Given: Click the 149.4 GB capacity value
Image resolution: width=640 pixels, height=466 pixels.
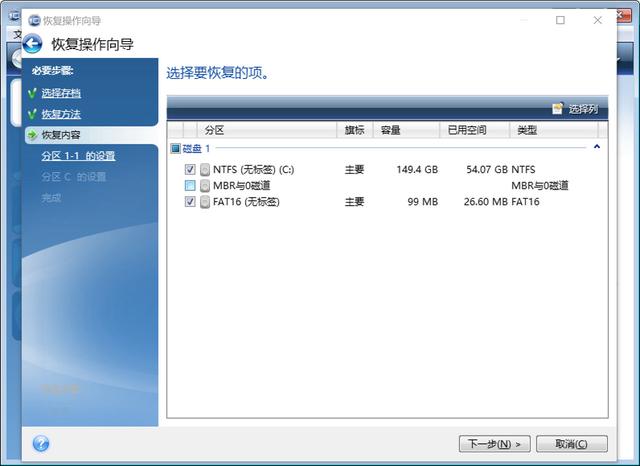Looking at the screenshot, I should click(x=417, y=169).
